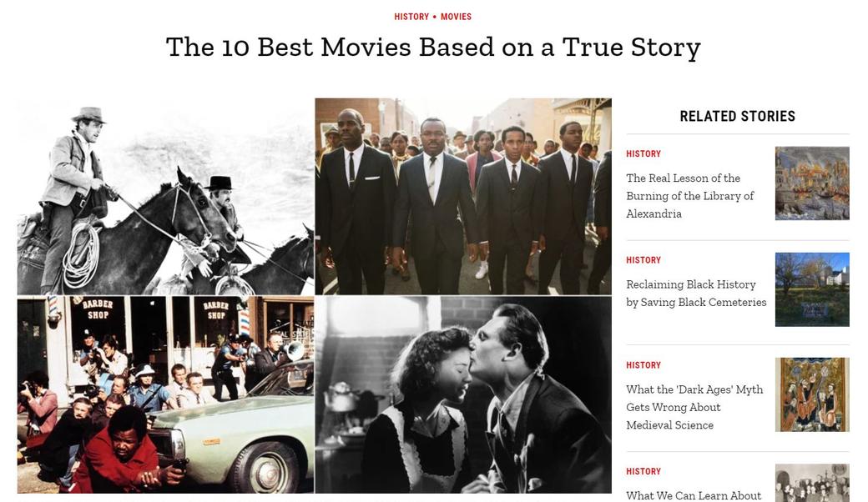Open the 'Dark Ages' Myth story link
This screenshot has height=502, width=868.
[694, 407]
